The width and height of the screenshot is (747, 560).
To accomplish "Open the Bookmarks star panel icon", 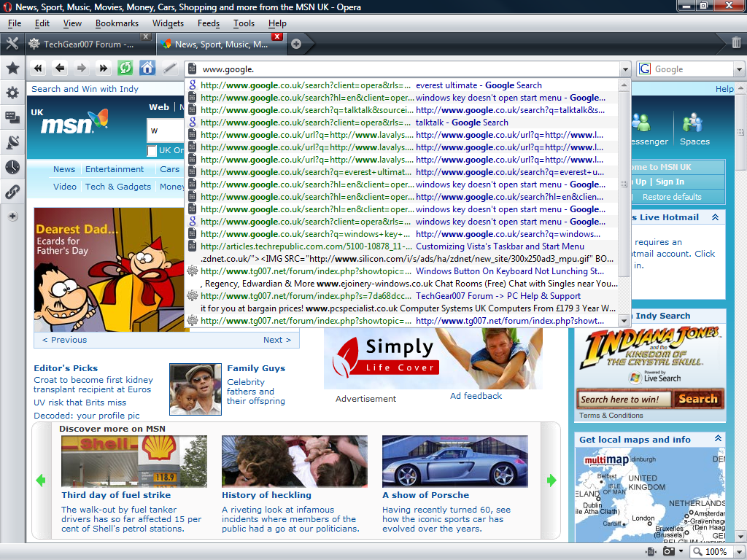I will [12, 68].
